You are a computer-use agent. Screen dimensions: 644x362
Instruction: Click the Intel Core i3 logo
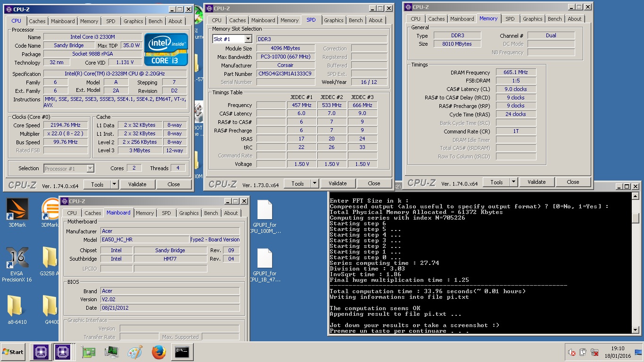click(x=166, y=49)
